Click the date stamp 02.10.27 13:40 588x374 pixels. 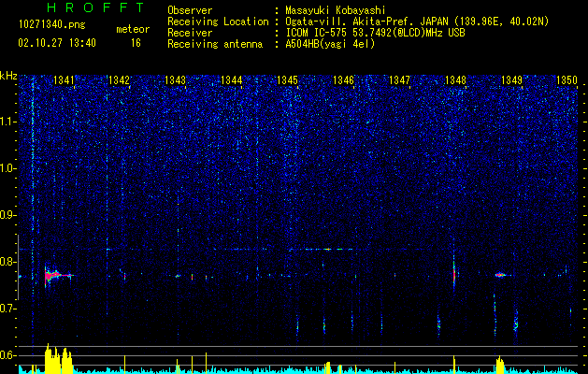[57, 43]
